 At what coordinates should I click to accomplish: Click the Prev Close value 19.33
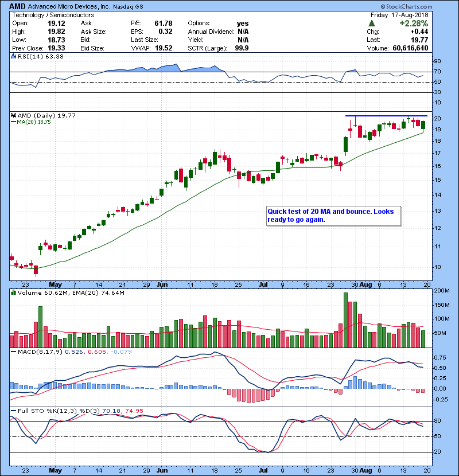[56, 48]
